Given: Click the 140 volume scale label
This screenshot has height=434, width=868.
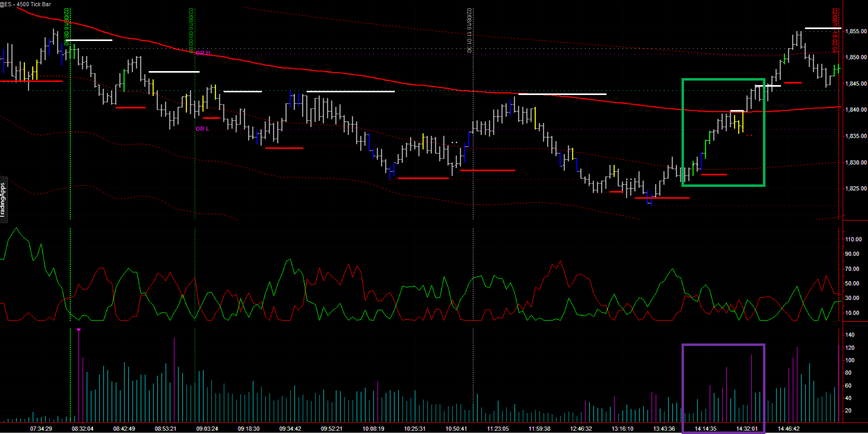Looking at the screenshot, I should 850,335.
